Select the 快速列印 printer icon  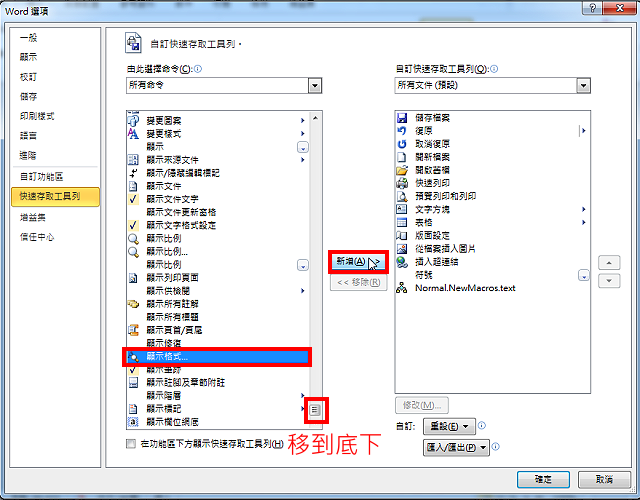pos(402,183)
